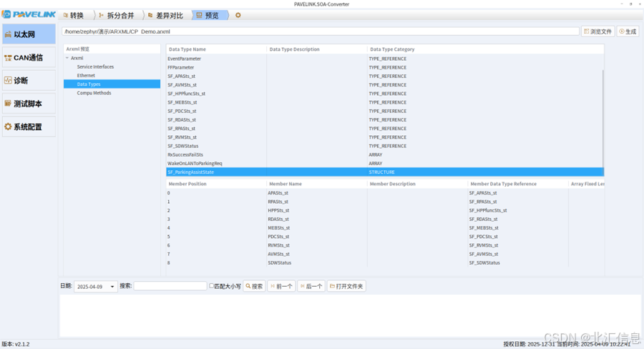Select SF_RDASts_st data type row
This screenshot has width=644, height=349.
tap(384, 119)
